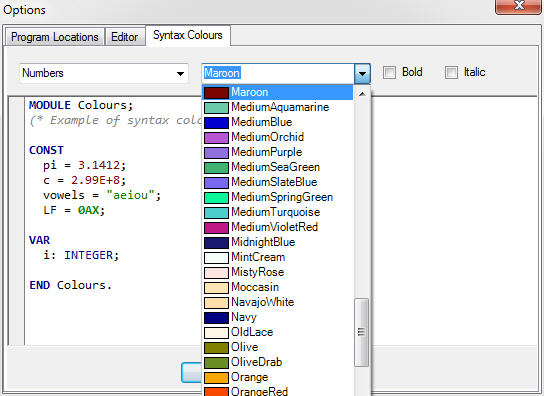Click the VAR keyword in preview
The height and width of the screenshot is (396, 544).
(39, 240)
